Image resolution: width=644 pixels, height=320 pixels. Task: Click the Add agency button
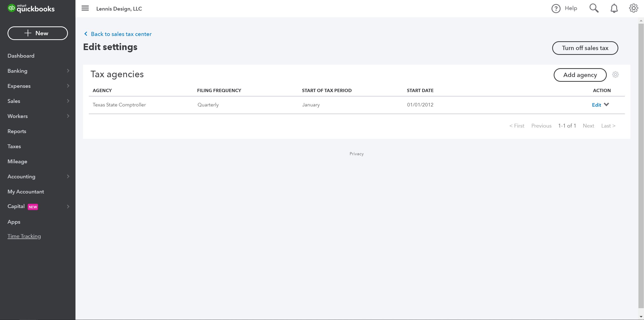pos(580,75)
